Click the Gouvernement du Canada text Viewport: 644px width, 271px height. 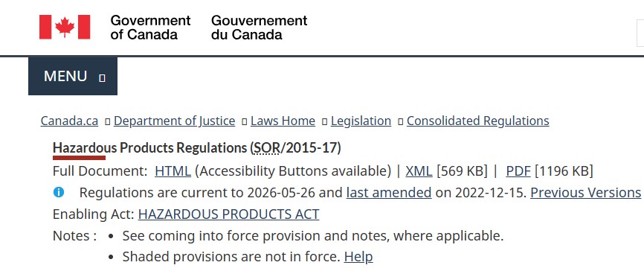click(x=259, y=27)
